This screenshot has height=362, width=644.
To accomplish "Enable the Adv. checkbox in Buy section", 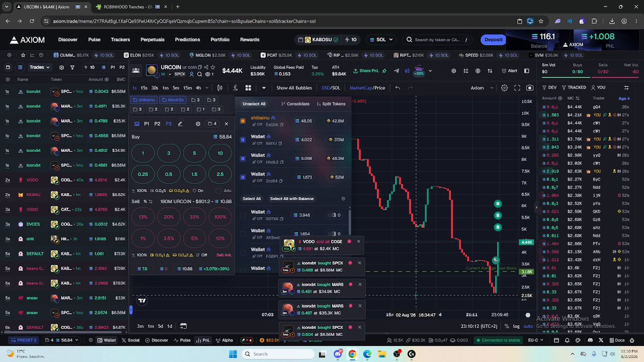I will (x=218, y=190).
